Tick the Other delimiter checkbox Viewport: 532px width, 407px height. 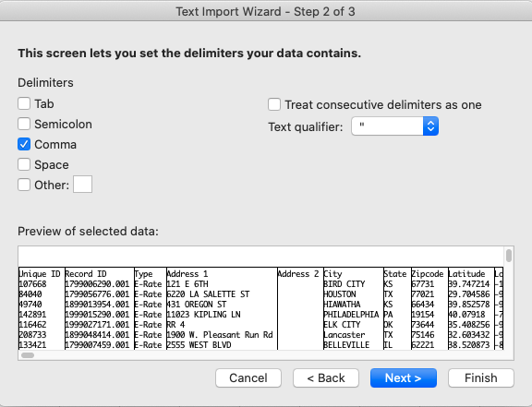[24, 186]
